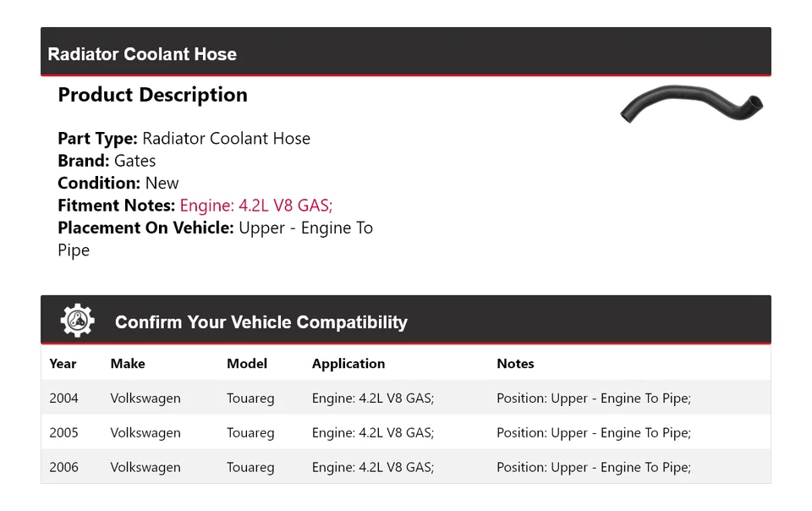The width and height of the screenshot is (812, 511).
Task: Click the Make column header
Action: tap(128, 364)
